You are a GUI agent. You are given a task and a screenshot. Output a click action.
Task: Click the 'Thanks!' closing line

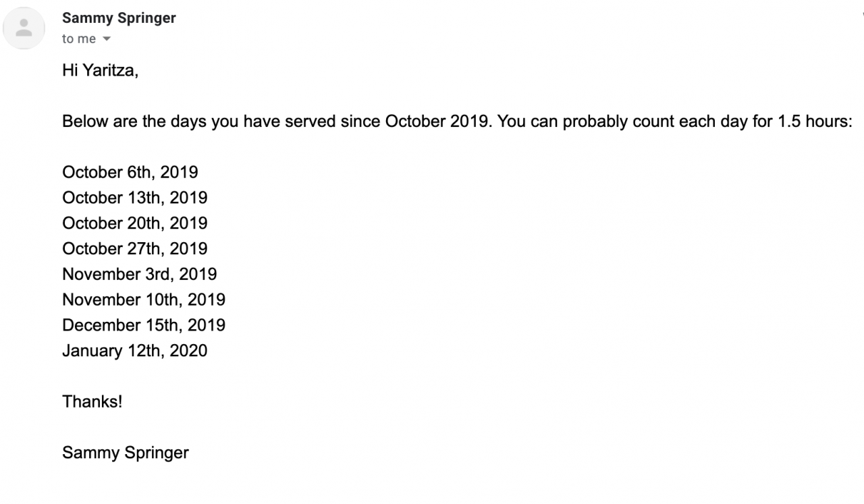click(x=92, y=402)
